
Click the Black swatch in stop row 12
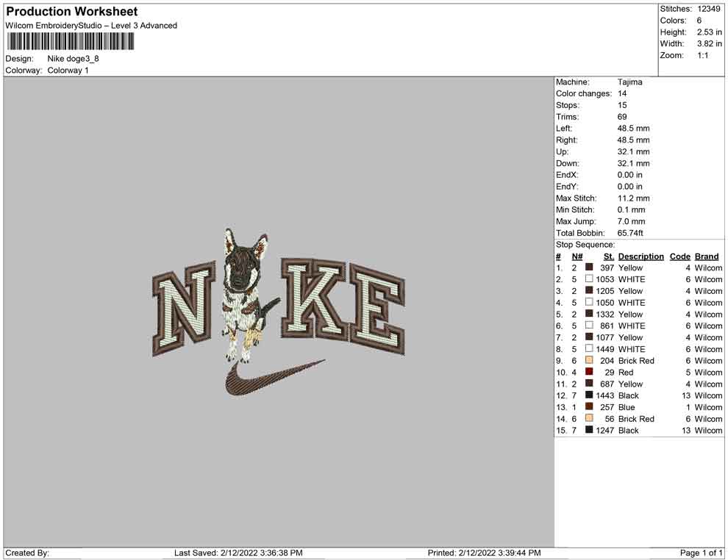tap(589, 395)
